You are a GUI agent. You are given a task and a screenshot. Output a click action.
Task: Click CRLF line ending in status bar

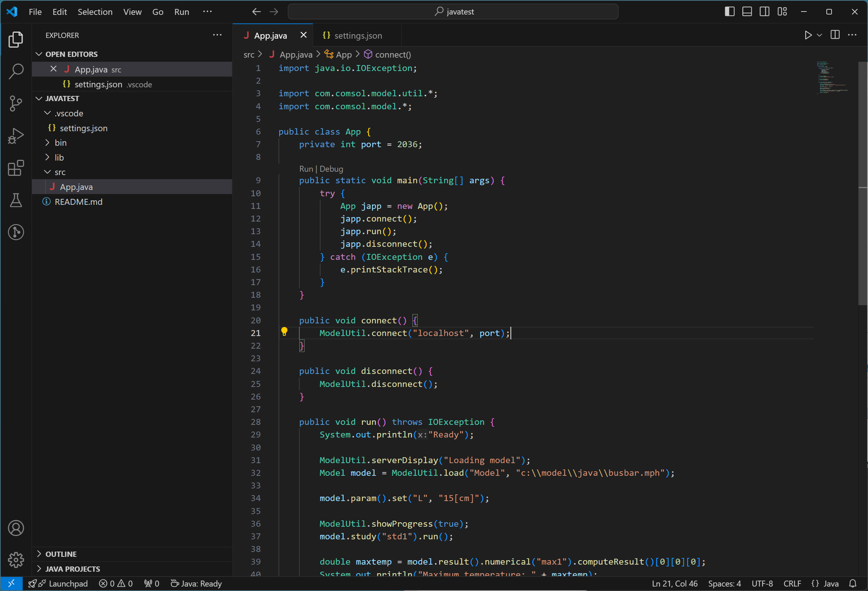[792, 584]
